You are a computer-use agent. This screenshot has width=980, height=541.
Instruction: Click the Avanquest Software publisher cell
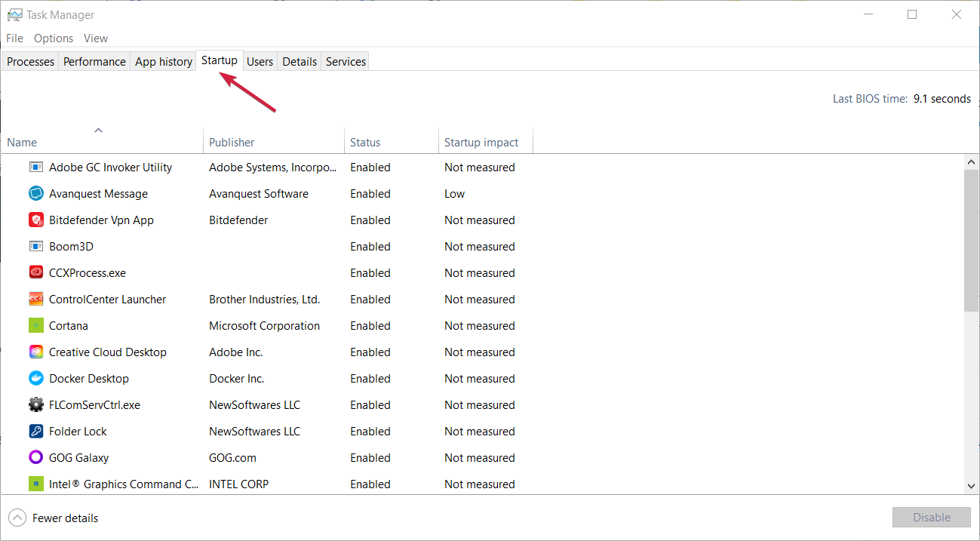pyautogui.click(x=259, y=194)
